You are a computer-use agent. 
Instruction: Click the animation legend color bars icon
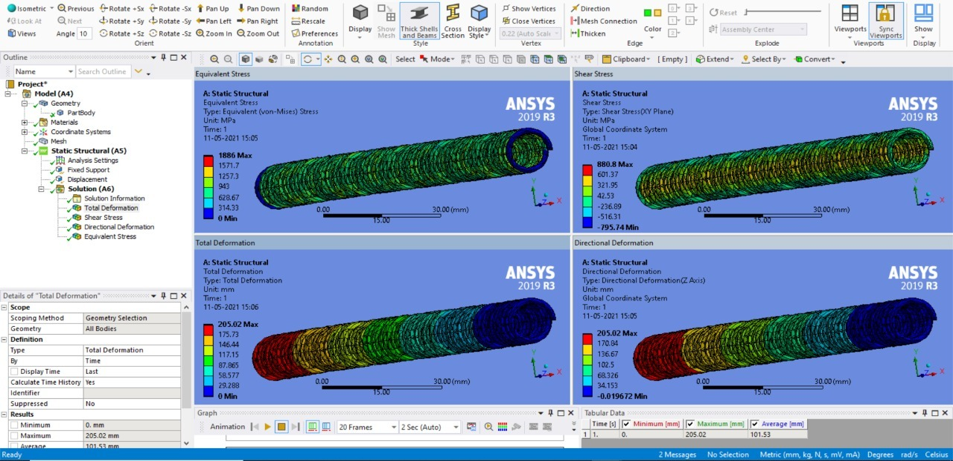pos(502,427)
